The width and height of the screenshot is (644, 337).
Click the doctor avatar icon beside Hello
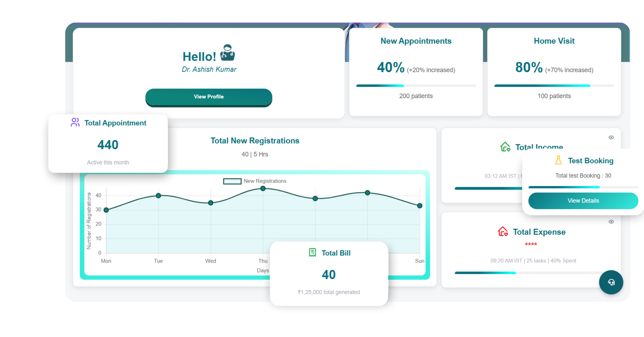pyautogui.click(x=227, y=53)
